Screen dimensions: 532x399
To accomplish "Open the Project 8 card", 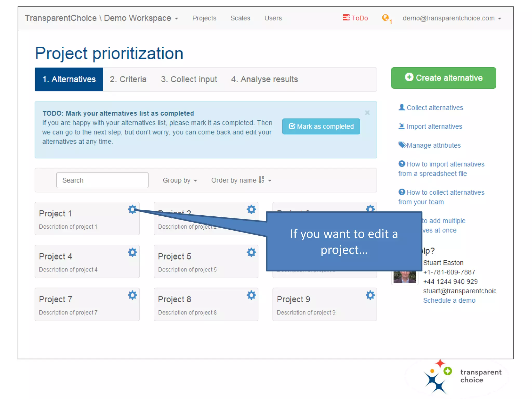I will [x=206, y=304].
